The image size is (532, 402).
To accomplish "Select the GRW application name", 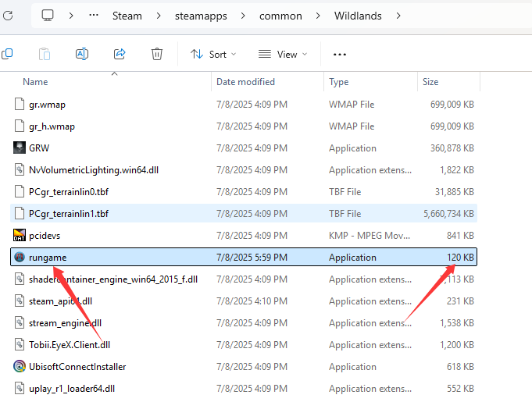I will 39,148.
